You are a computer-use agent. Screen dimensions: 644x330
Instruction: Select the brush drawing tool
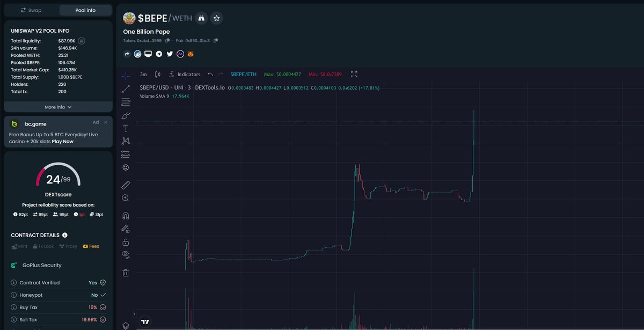126,115
